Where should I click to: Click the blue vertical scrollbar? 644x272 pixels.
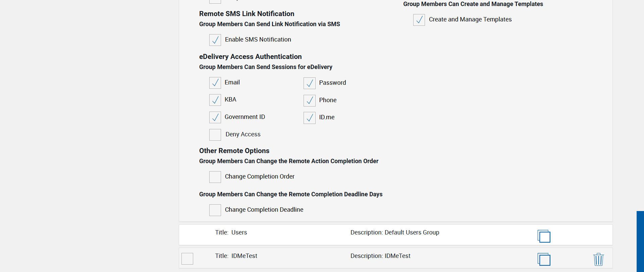[640, 241]
